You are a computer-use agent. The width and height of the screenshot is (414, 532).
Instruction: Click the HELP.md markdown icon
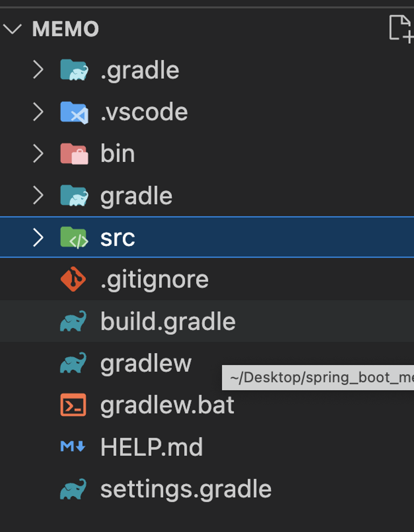point(73,447)
